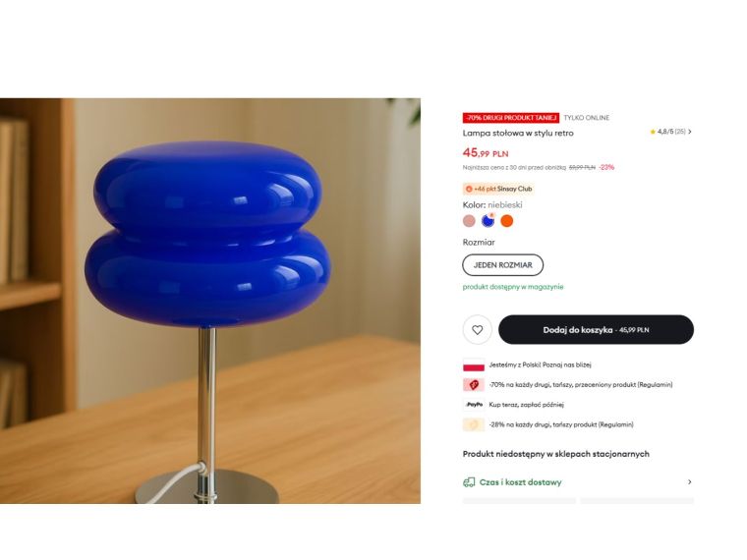The width and height of the screenshot is (747, 560).
Task: Click the Polish flag icon
Action: click(x=474, y=364)
